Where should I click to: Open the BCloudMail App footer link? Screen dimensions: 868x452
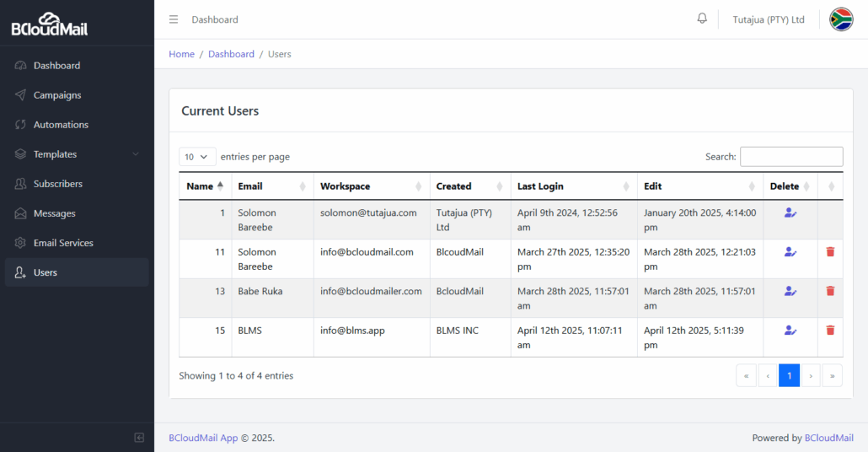[x=203, y=438]
